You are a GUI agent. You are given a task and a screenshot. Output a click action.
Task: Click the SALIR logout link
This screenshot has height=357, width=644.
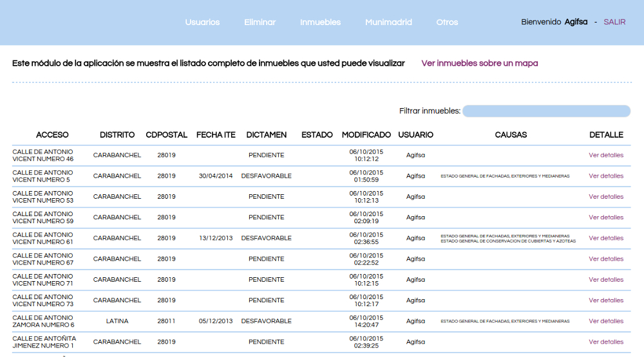pyautogui.click(x=614, y=22)
